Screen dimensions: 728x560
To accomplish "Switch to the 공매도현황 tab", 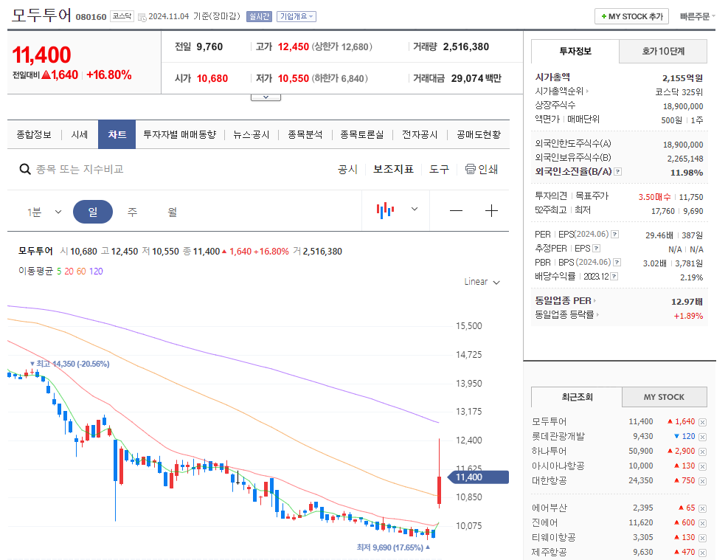I will coord(479,135).
